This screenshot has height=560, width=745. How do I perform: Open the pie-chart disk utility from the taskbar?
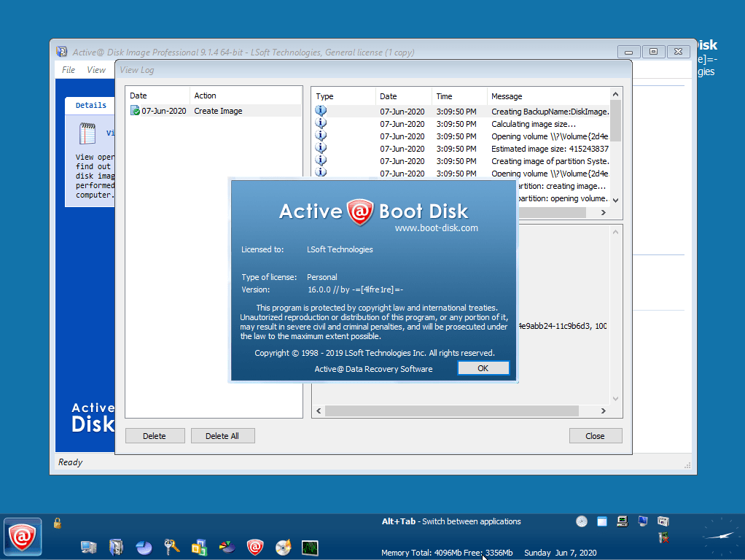click(x=144, y=547)
